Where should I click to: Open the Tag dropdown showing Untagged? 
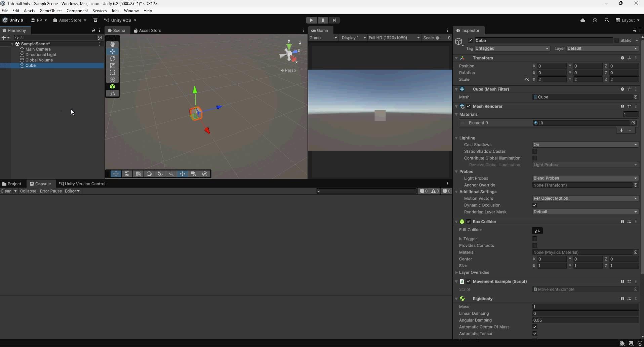pos(512,49)
